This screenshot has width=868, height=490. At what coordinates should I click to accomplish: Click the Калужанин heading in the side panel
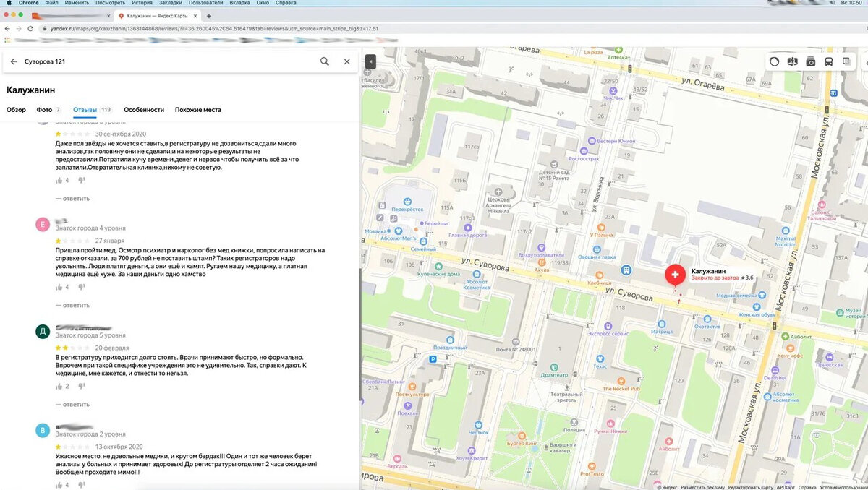click(x=31, y=90)
